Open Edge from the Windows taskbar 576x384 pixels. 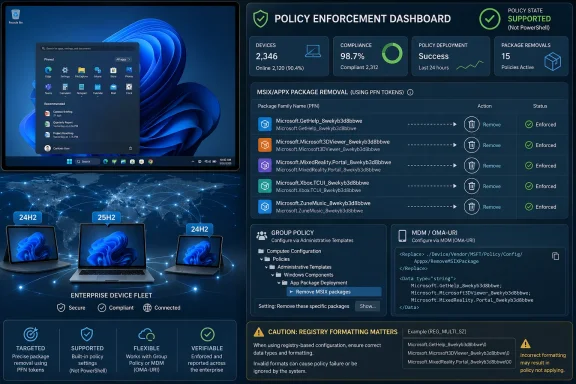click(105, 162)
